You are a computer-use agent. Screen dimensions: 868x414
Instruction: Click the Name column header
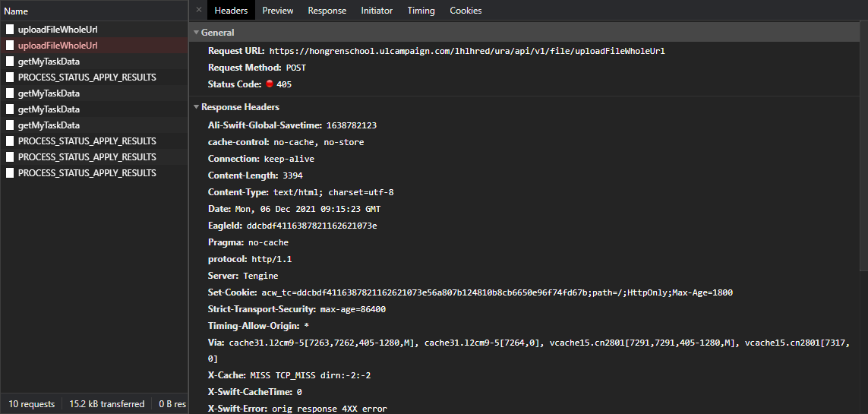point(94,11)
